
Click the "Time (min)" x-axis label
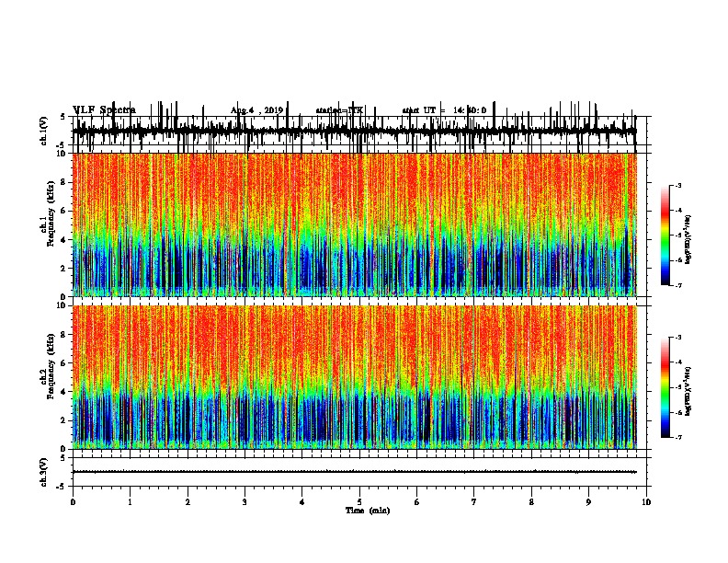pyautogui.click(x=368, y=511)
